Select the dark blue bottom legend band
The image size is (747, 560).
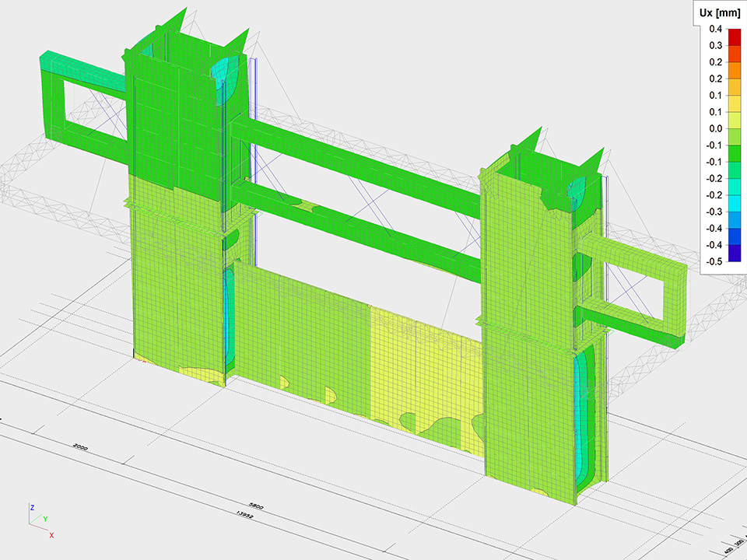click(x=734, y=253)
